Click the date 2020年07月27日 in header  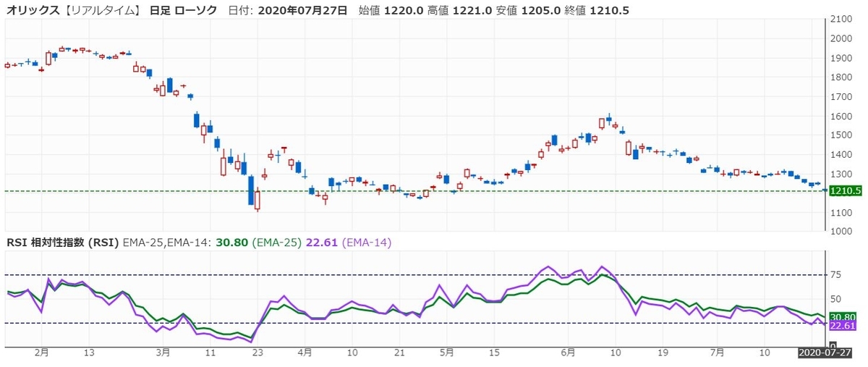coord(303,10)
